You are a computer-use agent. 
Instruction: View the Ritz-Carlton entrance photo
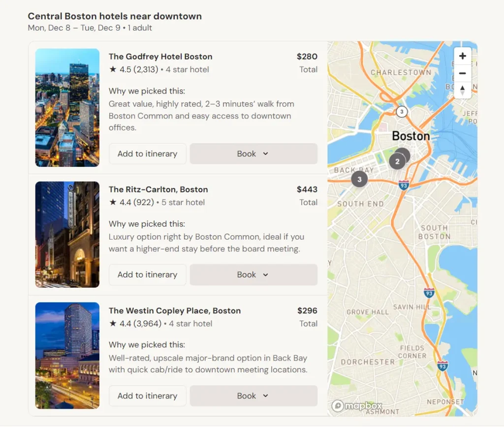[x=67, y=235]
